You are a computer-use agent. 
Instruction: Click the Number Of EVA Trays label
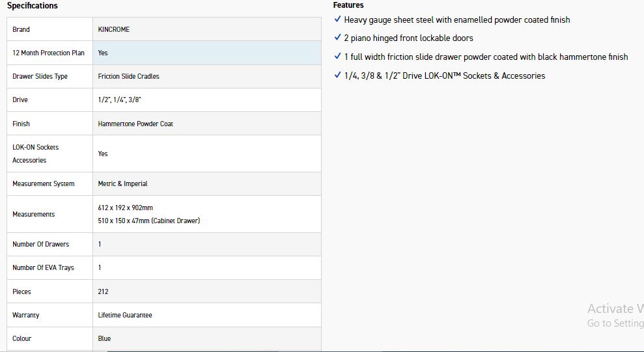point(43,267)
